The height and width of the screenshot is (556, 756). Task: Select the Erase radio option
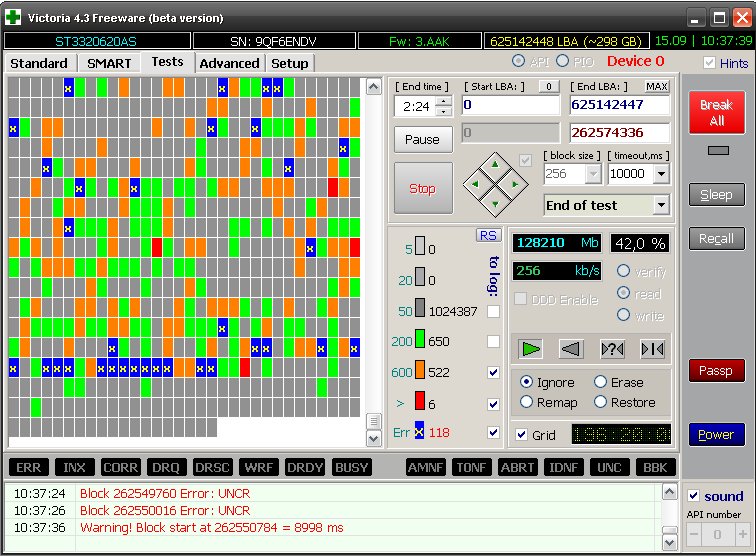click(600, 382)
